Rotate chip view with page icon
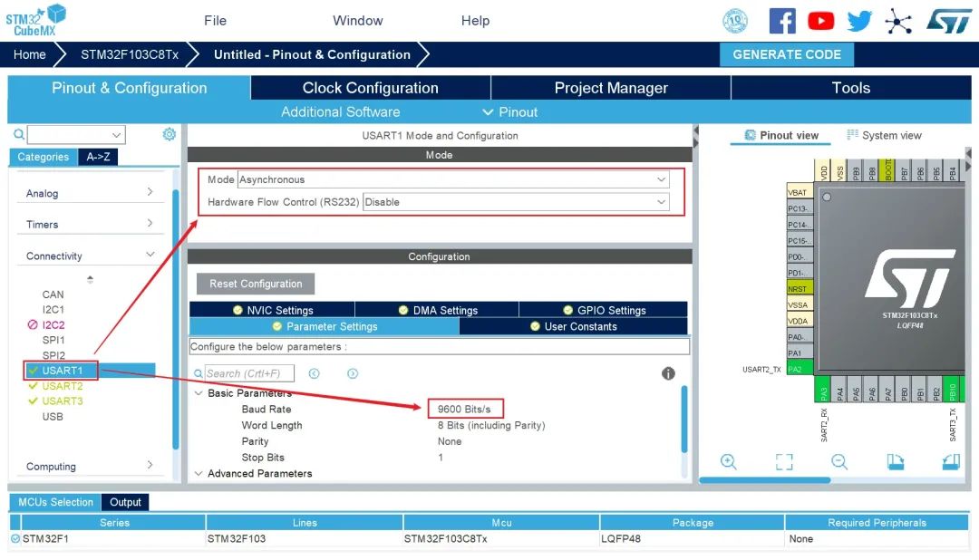This screenshot has width=979, height=560. pos(896,462)
